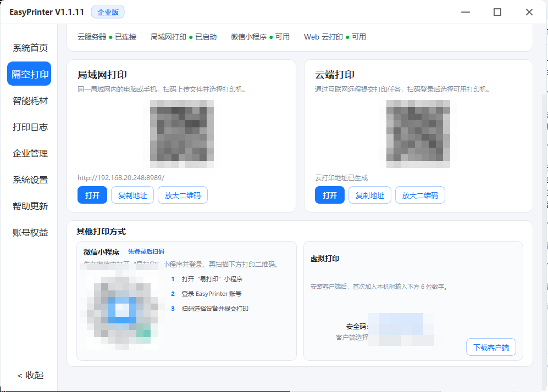This screenshot has height=392, width=548.
Task: Click 打开 under 局域网打印
Action: pyautogui.click(x=92, y=195)
